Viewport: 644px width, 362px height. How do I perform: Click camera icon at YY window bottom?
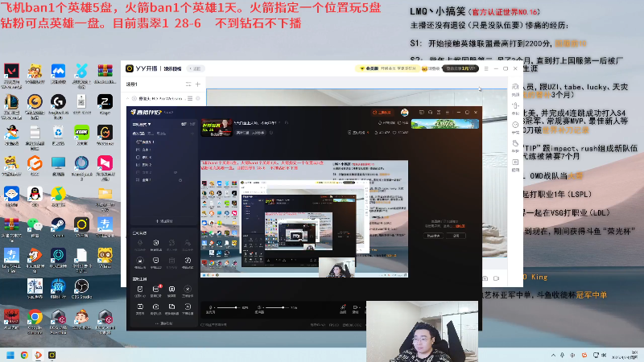pos(485,278)
